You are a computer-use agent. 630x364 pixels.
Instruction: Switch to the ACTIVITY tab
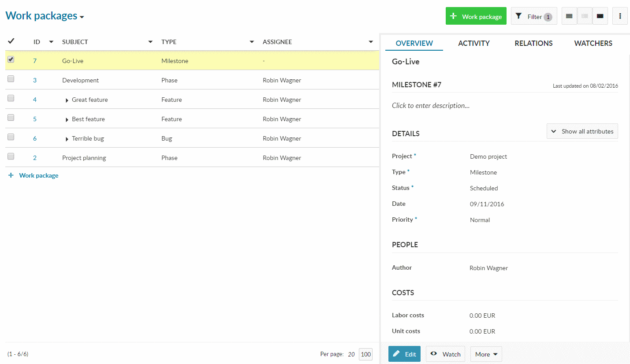(x=474, y=43)
